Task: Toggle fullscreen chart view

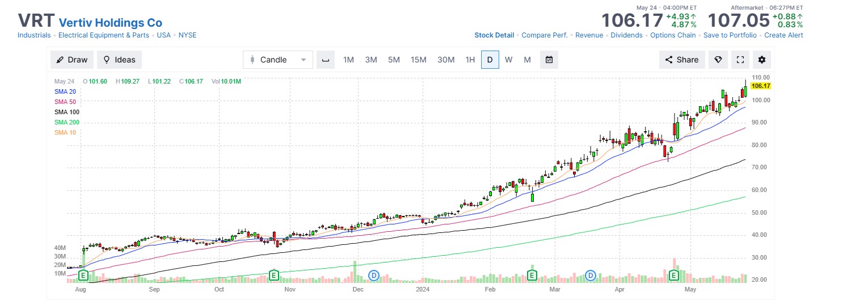Action: 740,60
